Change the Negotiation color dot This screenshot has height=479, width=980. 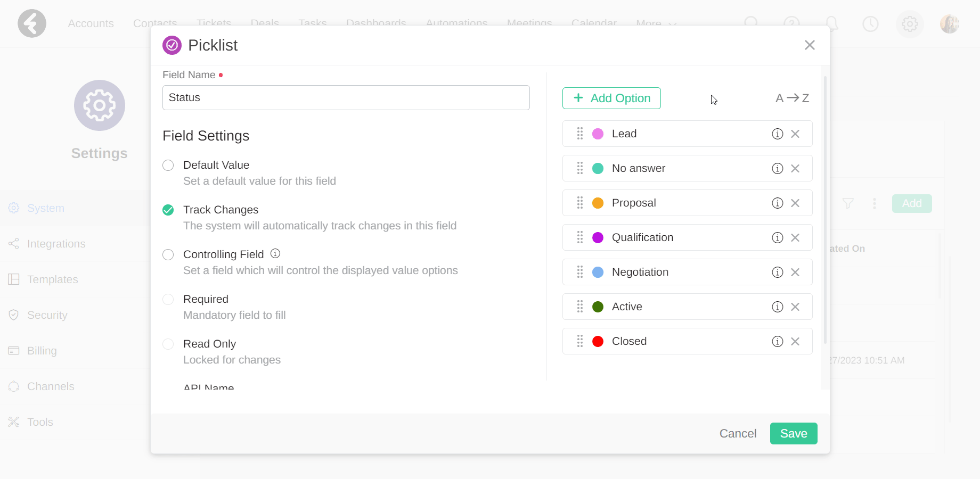(x=598, y=272)
